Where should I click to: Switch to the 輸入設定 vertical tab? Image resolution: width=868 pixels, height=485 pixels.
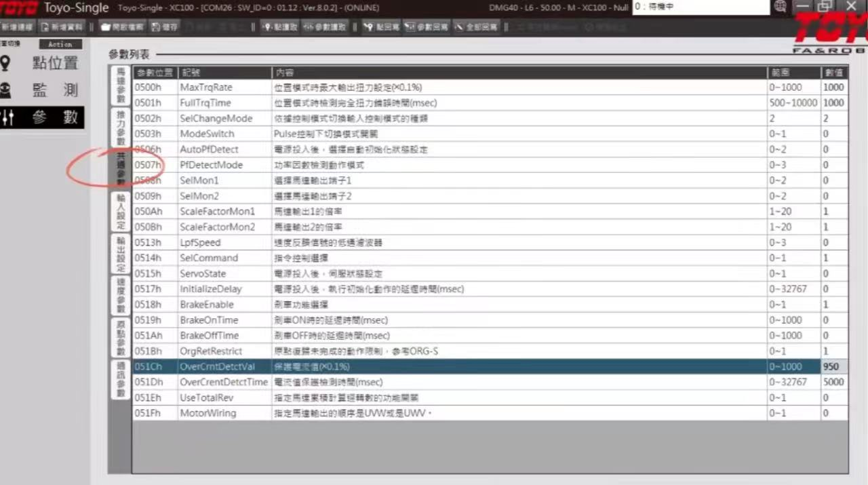click(x=120, y=212)
